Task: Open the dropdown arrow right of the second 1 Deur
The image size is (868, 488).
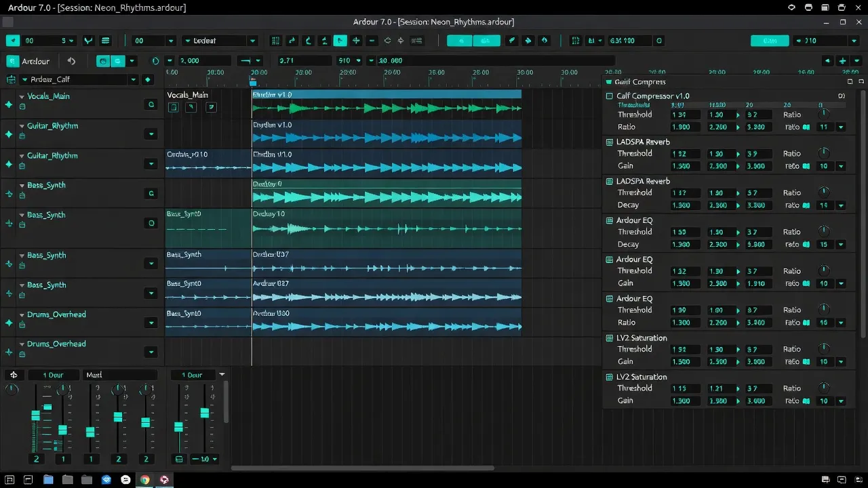Action: (x=222, y=375)
